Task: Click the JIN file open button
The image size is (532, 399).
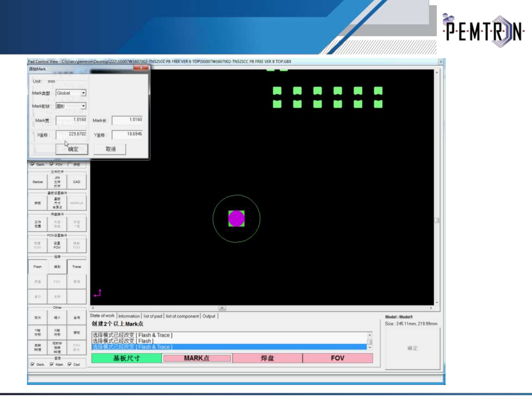Action: point(57,182)
